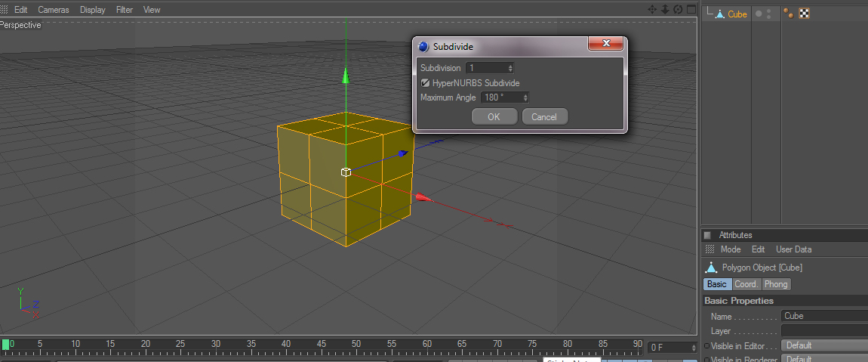Click the white object axis cube in viewport
The width and height of the screenshot is (868, 362).
coord(346,172)
